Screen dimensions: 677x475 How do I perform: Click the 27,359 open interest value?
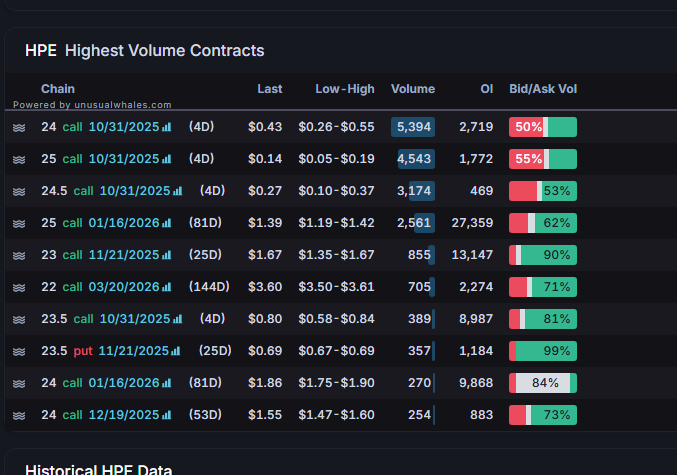tap(472, 223)
